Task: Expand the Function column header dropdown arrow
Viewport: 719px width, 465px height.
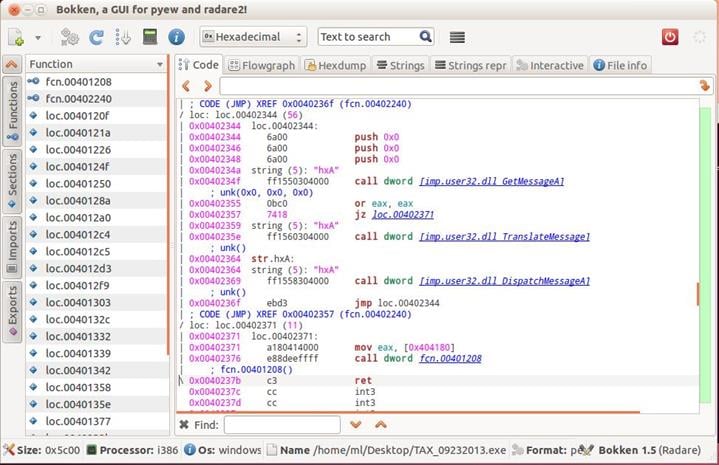Action: [160, 64]
